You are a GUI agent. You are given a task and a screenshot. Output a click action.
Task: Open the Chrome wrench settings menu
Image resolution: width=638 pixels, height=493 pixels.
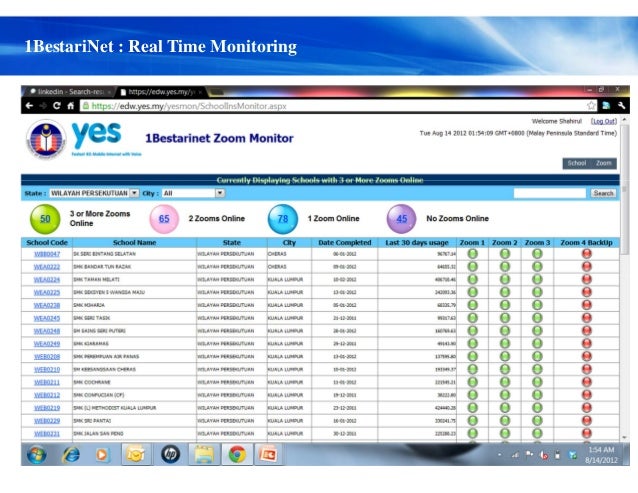[x=621, y=106]
